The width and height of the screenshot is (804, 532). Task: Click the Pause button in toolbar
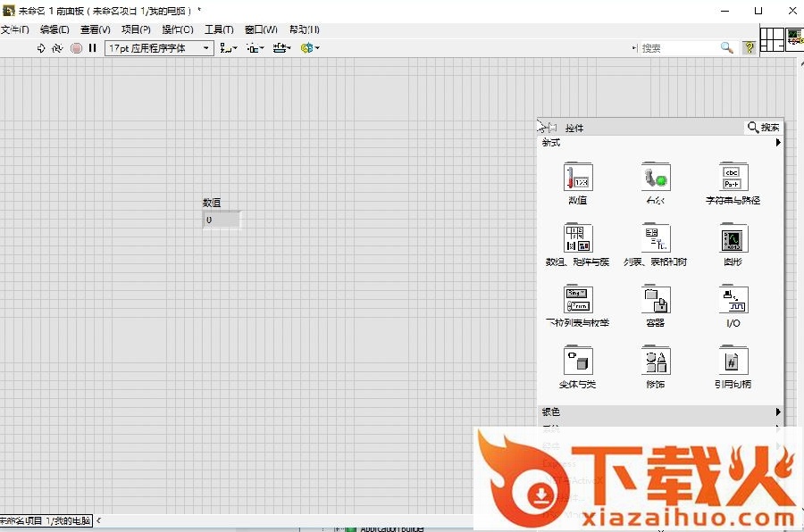(x=93, y=48)
